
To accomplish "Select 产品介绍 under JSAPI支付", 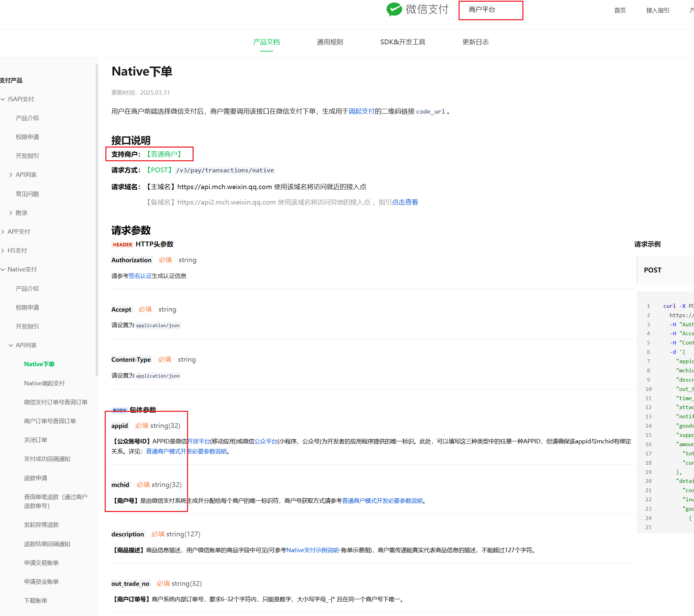I will click(27, 118).
